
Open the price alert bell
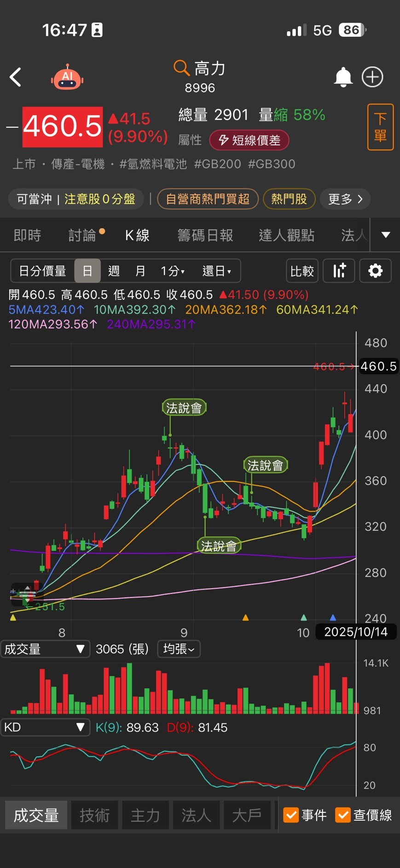pyautogui.click(x=343, y=77)
